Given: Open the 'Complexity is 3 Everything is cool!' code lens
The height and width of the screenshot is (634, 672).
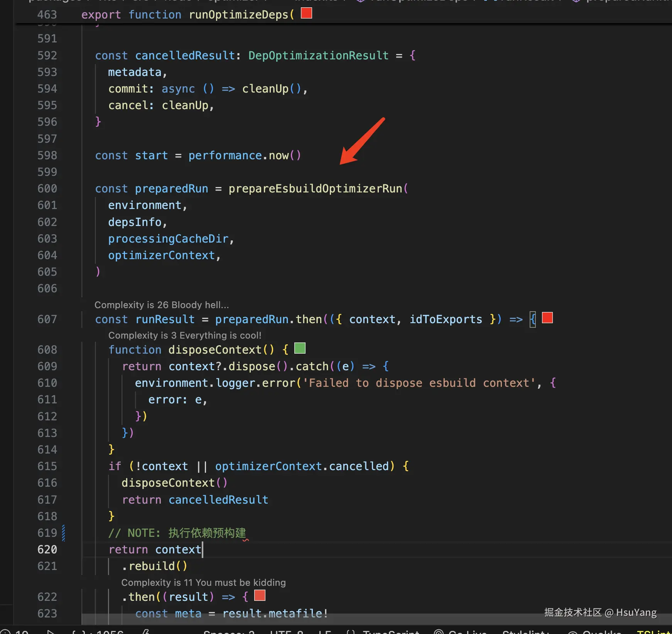Looking at the screenshot, I should (185, 335).
